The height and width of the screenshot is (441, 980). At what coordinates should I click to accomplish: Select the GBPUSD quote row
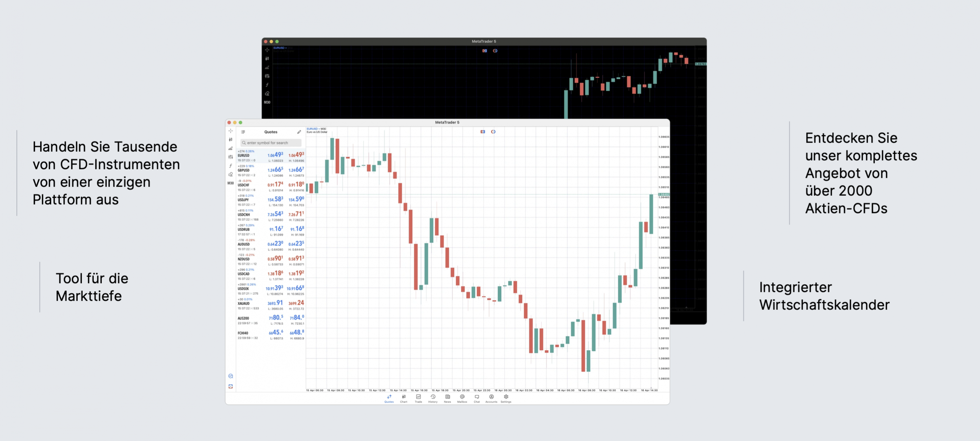click(x=271, y=171)
